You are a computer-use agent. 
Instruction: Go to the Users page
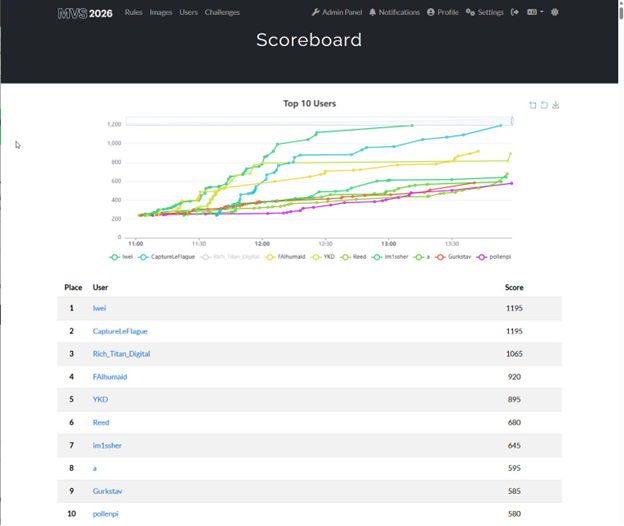[x=188, y=12]
